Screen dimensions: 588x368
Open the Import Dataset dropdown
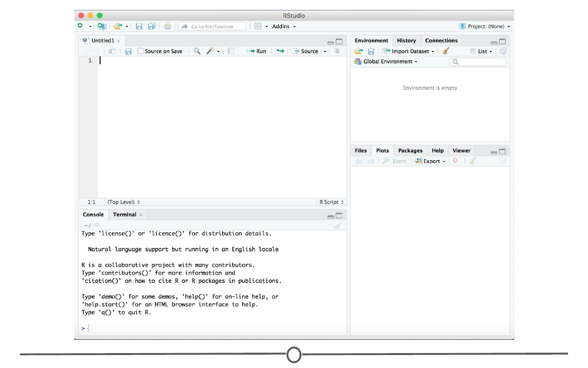coord(410,51)
